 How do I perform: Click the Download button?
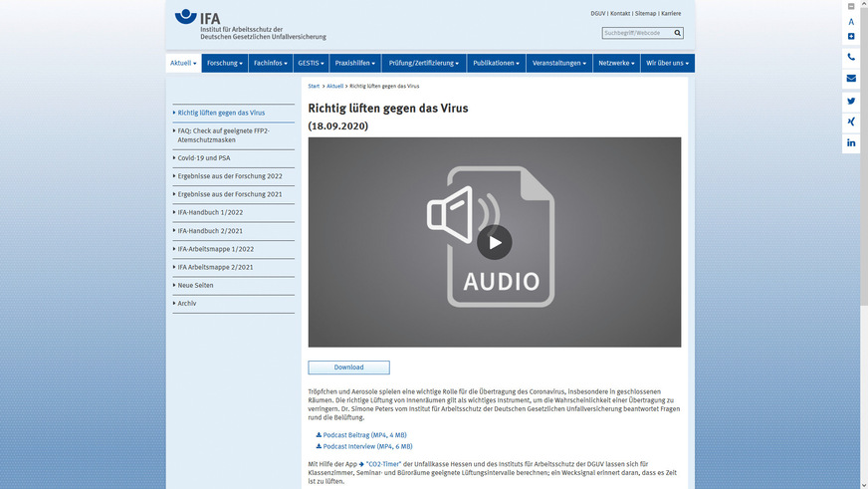tap(348, 367)
